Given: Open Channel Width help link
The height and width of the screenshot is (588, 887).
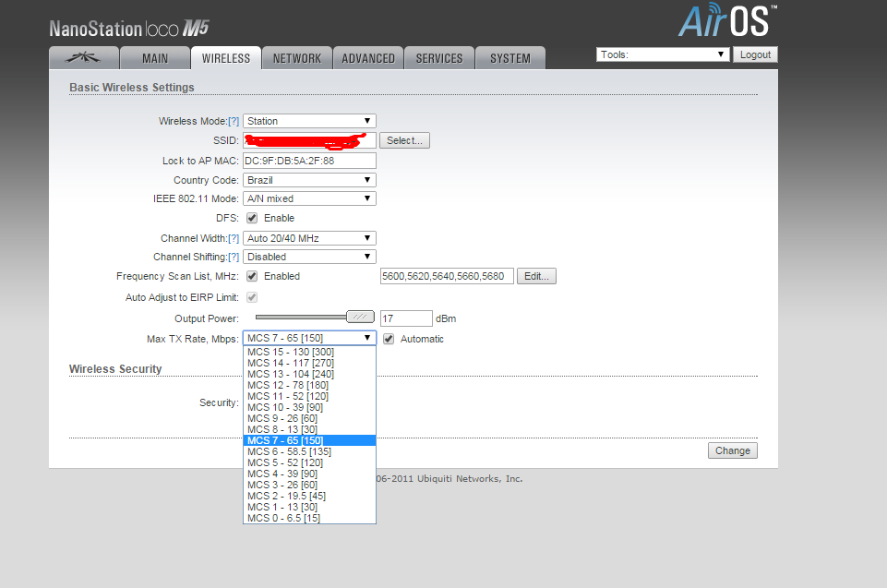Looking at the screenshot, I should pos(234,238).
